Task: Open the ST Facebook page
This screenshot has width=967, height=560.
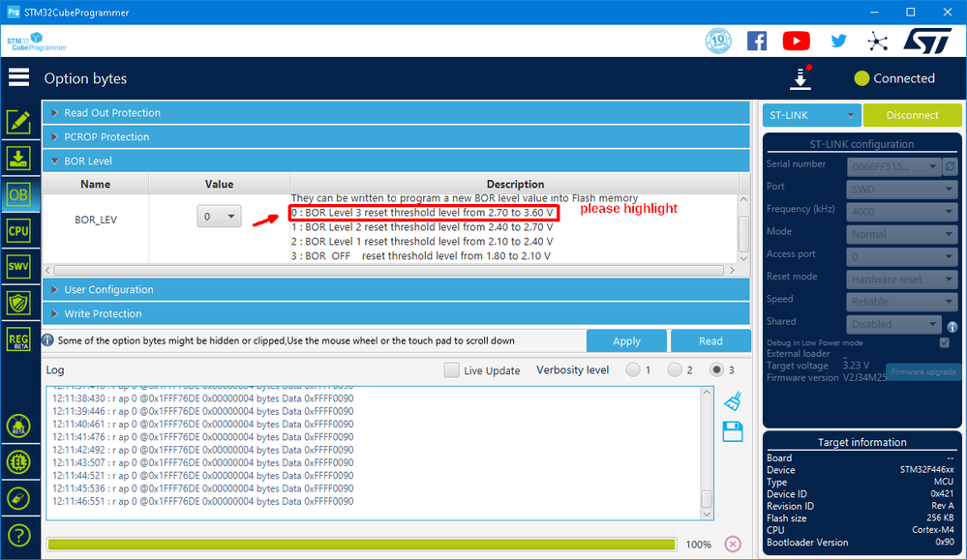Action: [757, 42]
